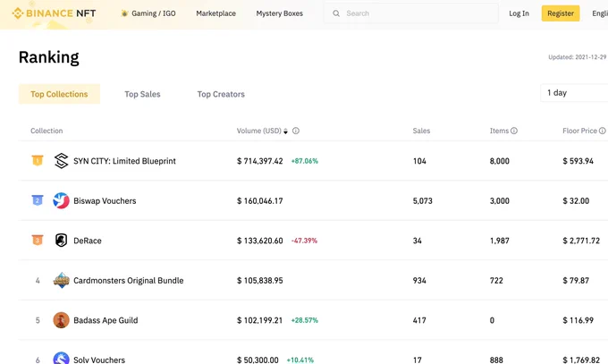608x364 pixels.
Task: Click the Updated: 2021-12-29 timestamp
Action: 577,57
